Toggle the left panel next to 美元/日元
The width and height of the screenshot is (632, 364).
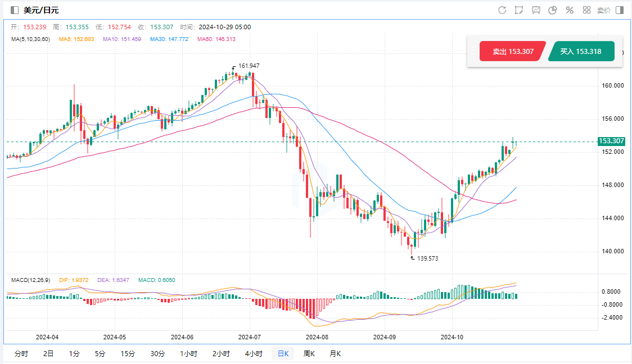click(15, 10)
